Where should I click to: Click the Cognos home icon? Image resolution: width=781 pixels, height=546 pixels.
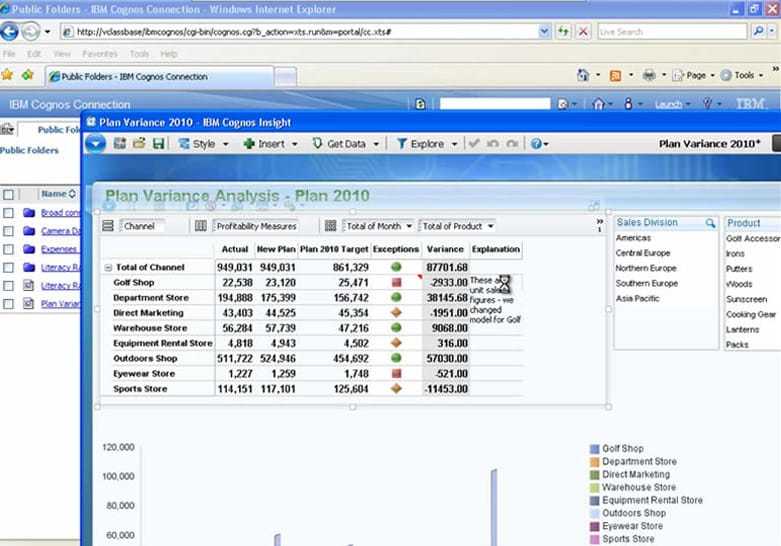(x=598, y=104)
